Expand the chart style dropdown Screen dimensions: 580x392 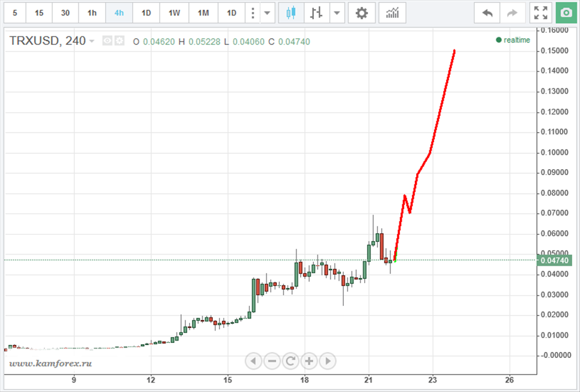pos(337,13)
